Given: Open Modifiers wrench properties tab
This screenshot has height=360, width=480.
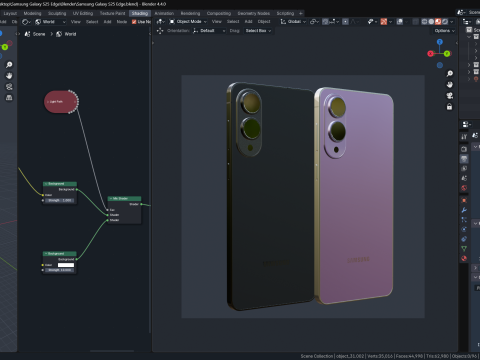Looking at the screenshot, I should 464,210.
